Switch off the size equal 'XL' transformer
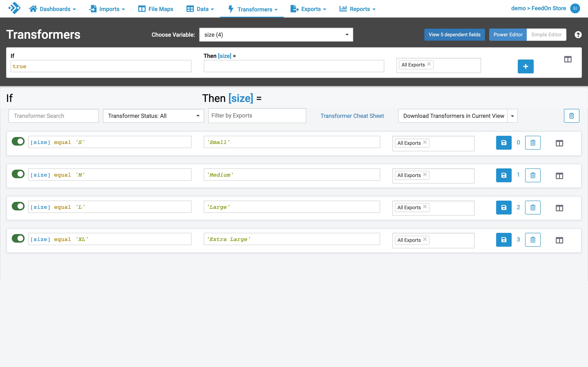The image size is (588, 367). coord(18,238)
